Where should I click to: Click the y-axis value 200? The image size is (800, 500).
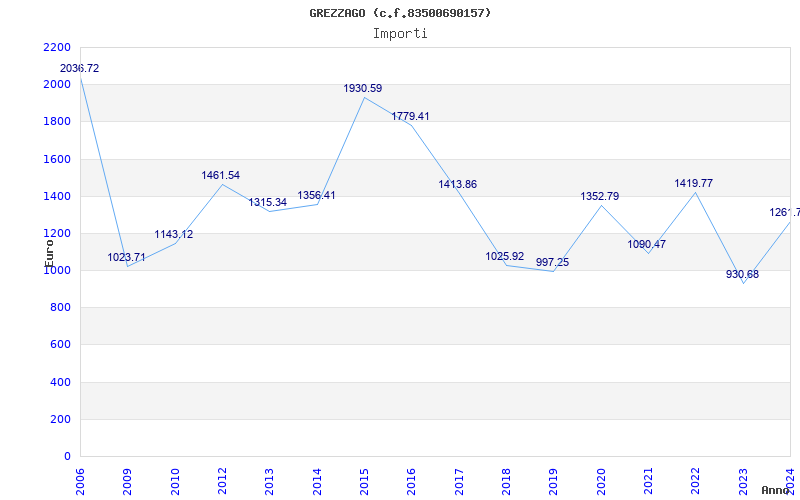point(61,419)
